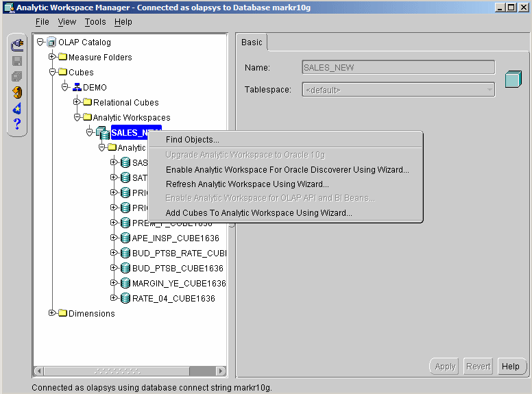
Task: Open the View menu
Action: pos(66,22)
